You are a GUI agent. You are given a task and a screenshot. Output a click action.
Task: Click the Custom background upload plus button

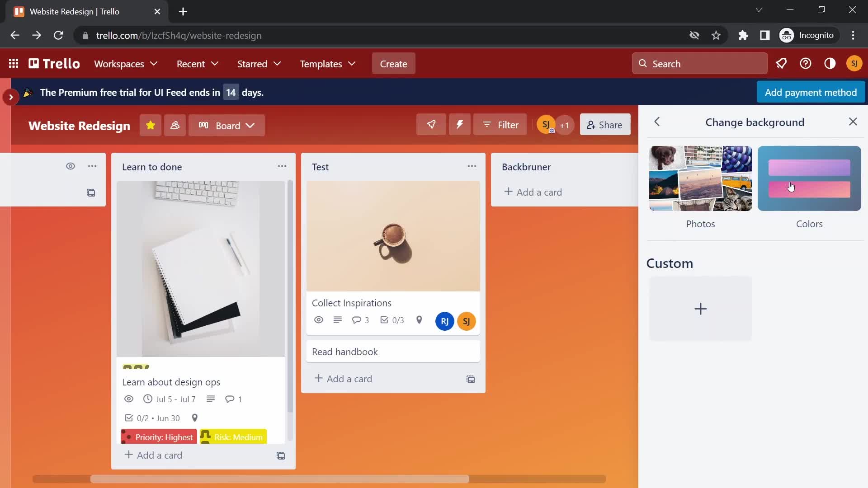pyautogui.click(x=700, y=309)
